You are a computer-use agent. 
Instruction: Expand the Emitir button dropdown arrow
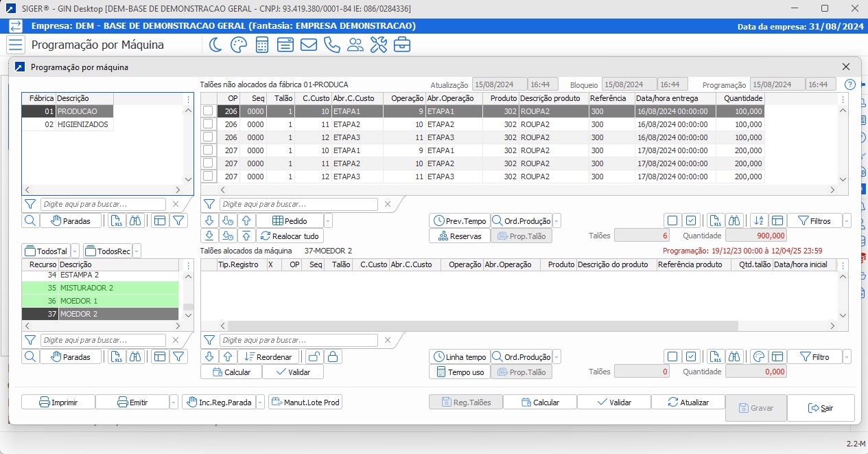pyautogui.click(x=174, y=402)
